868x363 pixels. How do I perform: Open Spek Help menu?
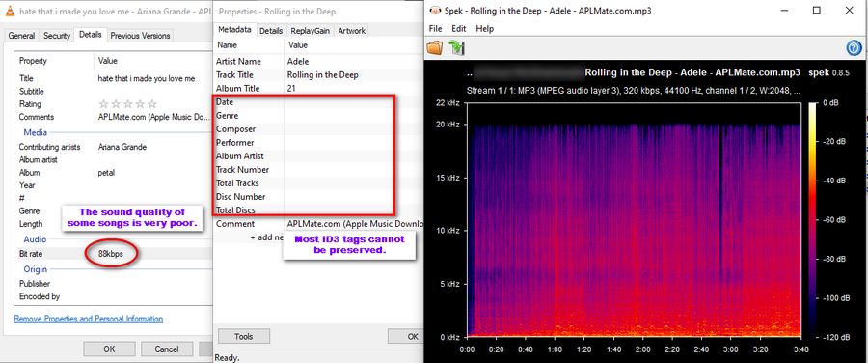point(484,28)
